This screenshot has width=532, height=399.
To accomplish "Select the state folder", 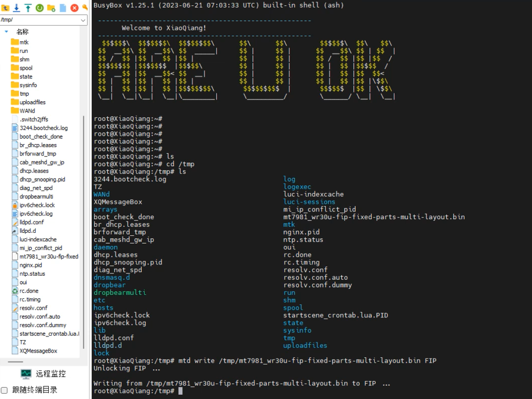I will pos(26,77).
